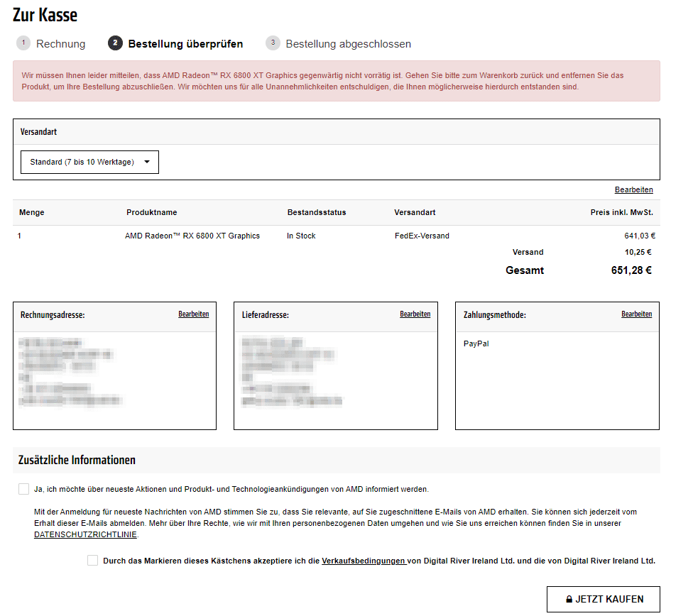Click the 'In Stock' status cell

coord(301,236)
